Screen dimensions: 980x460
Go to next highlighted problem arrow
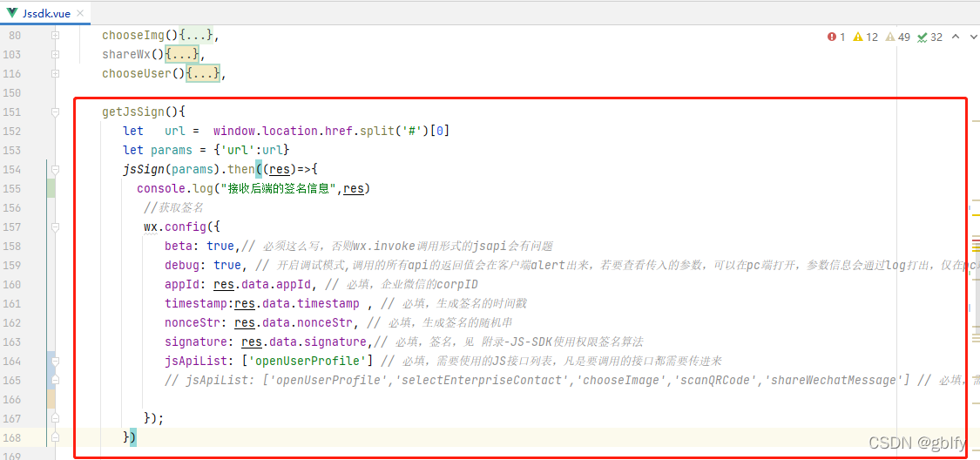973,37
